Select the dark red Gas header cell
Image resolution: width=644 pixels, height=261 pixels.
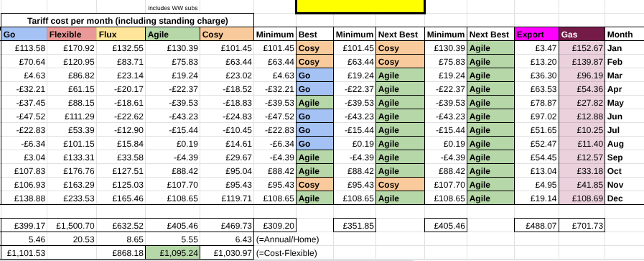pos(582,35)
